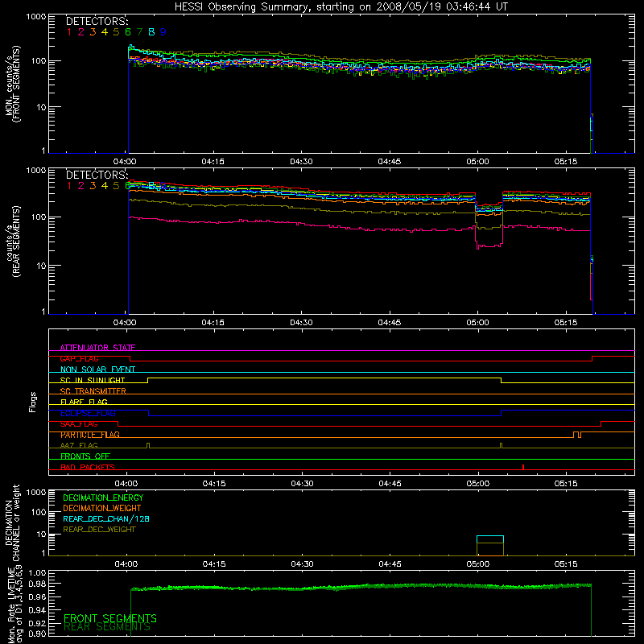Click the cyan rear decimation box at 05:00
Image resolution: width=644 pixels, height=644 pixels.
(490, 539)
